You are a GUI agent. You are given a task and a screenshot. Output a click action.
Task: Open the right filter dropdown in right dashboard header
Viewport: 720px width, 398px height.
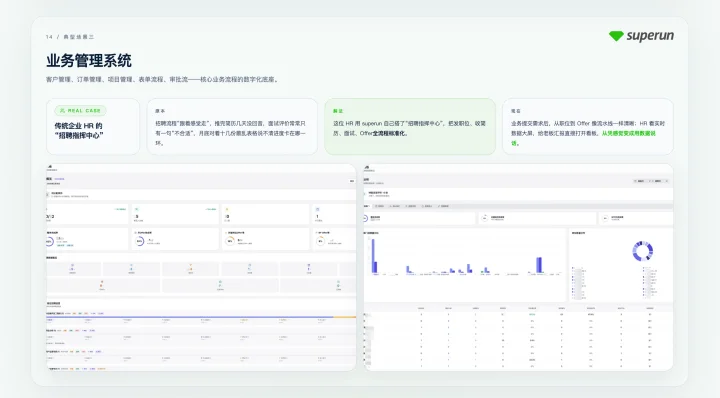pyautogui.click(x=660, y=181)
